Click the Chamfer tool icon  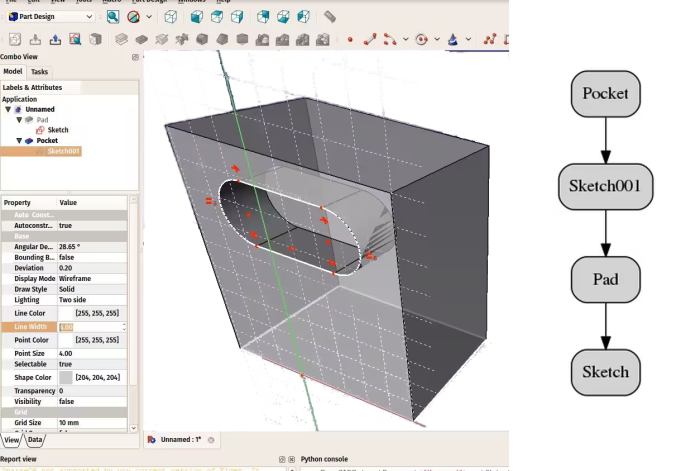222,39
